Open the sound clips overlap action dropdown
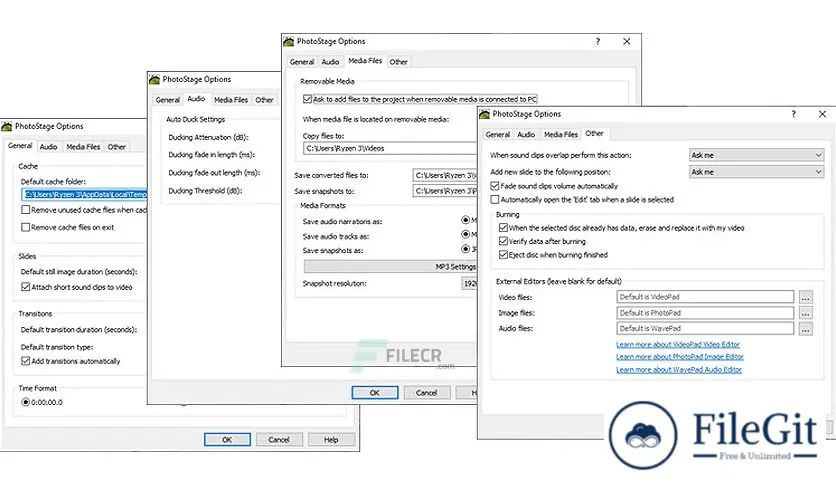 pyautogui.click(x=756, y=155)
